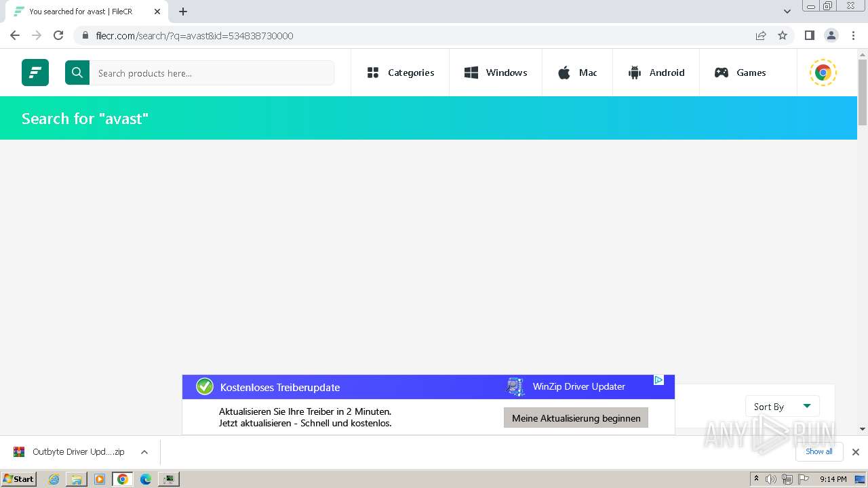Reload the page
868x488 pixels.
coord(58,35)
